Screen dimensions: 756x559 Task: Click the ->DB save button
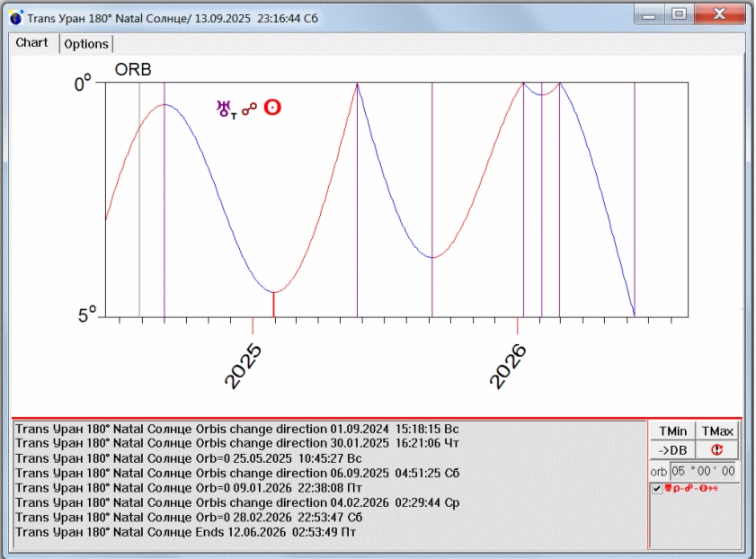coord(672,450)
